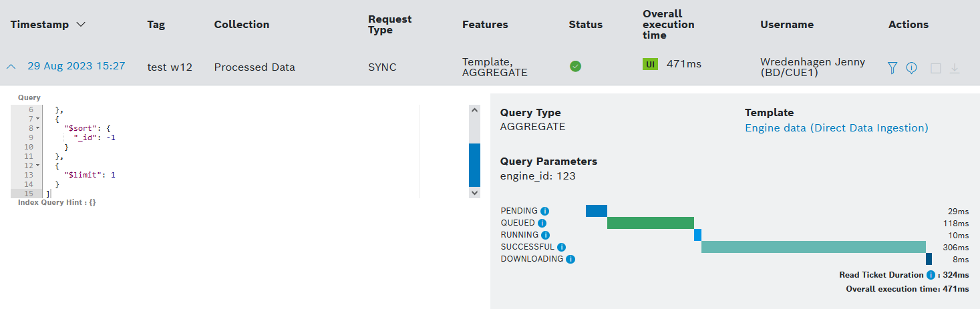
Task: Click the query editor scrollbar down arrow
Action: (x=474, y=192)
